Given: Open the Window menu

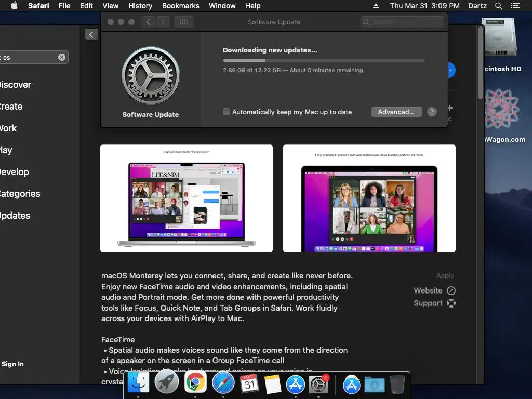Looking at the screenshot, I should pos(222,6).
